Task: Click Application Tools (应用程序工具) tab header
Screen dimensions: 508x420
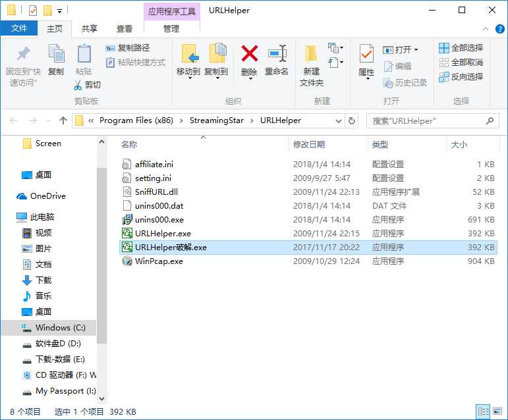Action: point(172,12)
